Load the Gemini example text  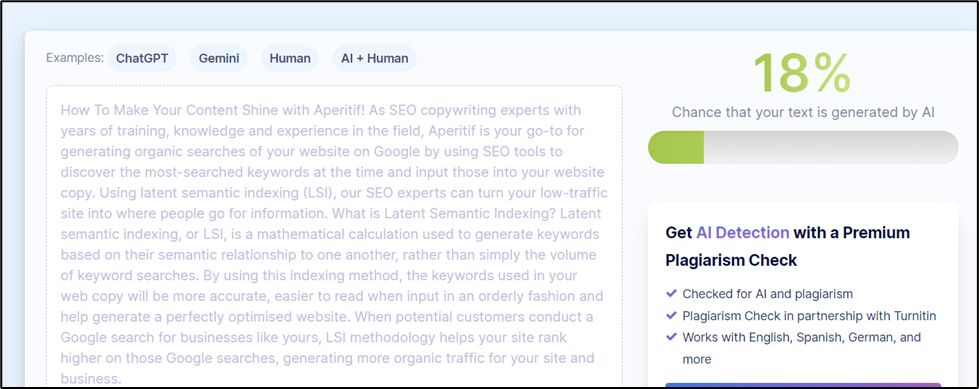[x=219, y=59]
